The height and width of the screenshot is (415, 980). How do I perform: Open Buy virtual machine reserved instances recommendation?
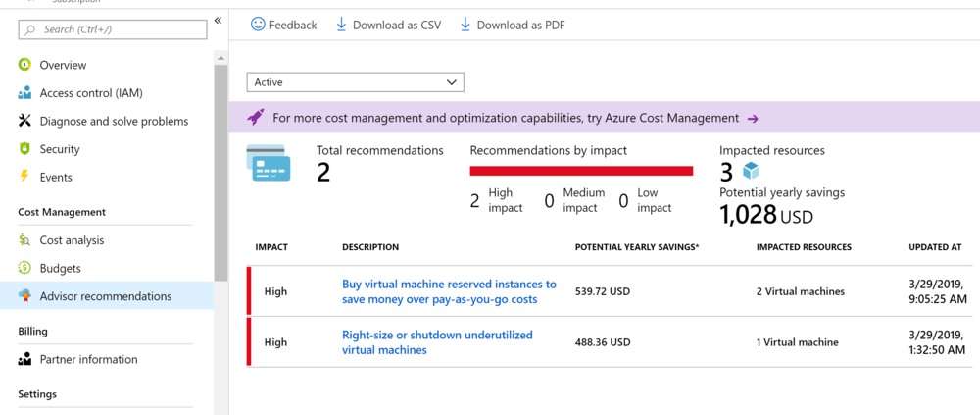tap(449, 291)
